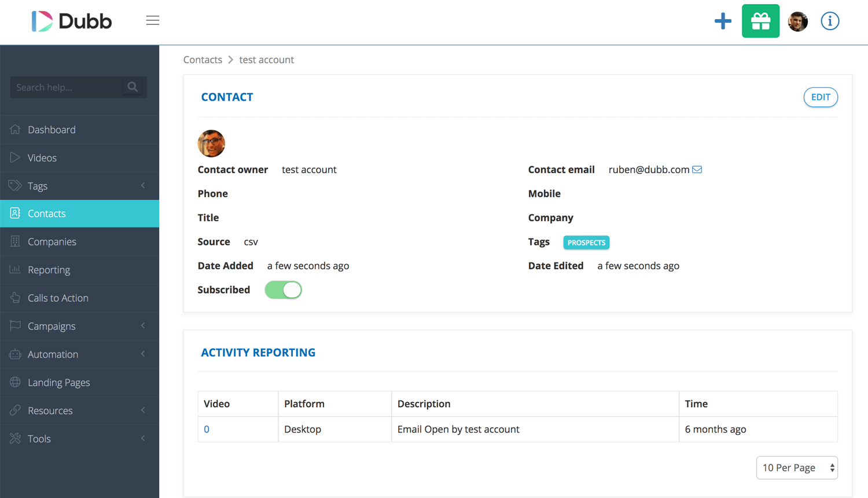This screenshot has height=498, width=868.
Task: Click the '6 months ago' cell
Action: pyautogui.click(x=758, y=429)
